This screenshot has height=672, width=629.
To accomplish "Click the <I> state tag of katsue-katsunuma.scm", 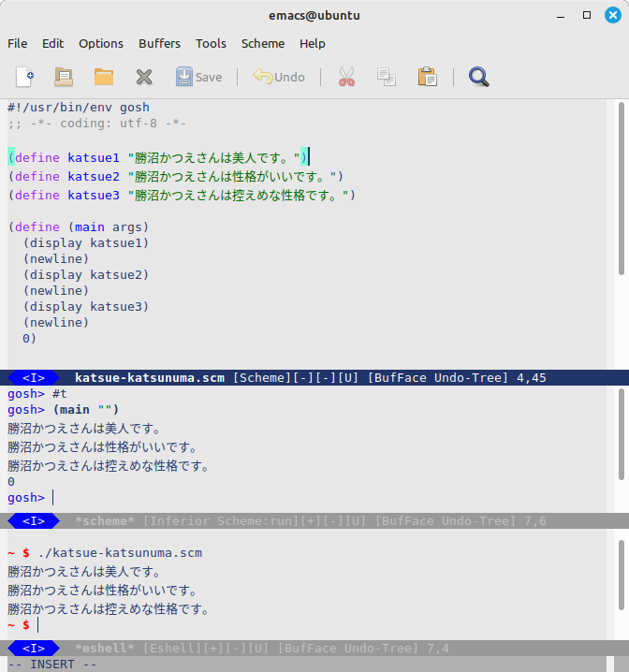I will point(34,378).
